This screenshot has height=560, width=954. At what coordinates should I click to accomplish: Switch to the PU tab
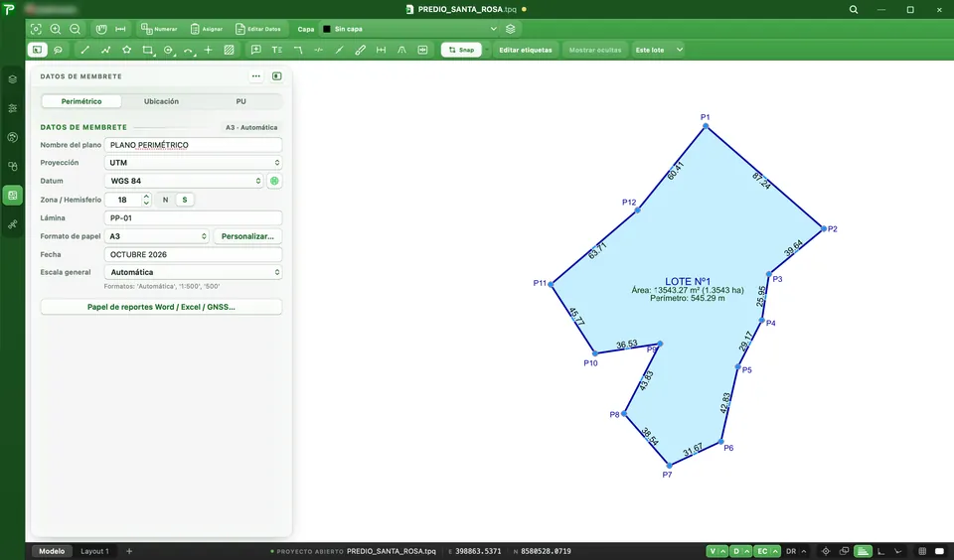240,101
